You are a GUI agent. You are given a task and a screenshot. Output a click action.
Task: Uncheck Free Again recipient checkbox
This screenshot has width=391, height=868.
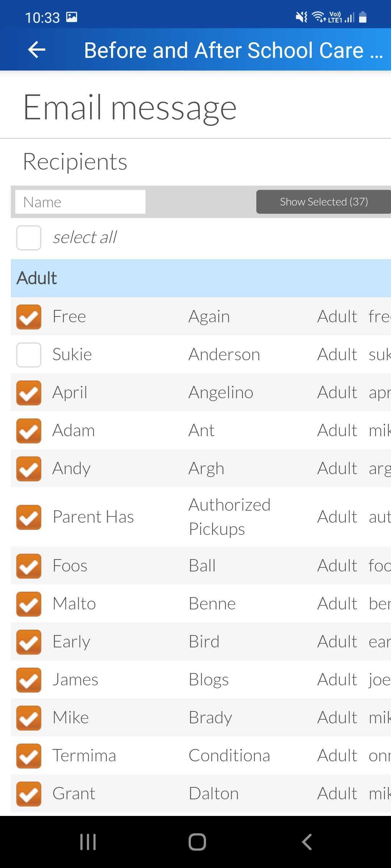pos(29,317)
